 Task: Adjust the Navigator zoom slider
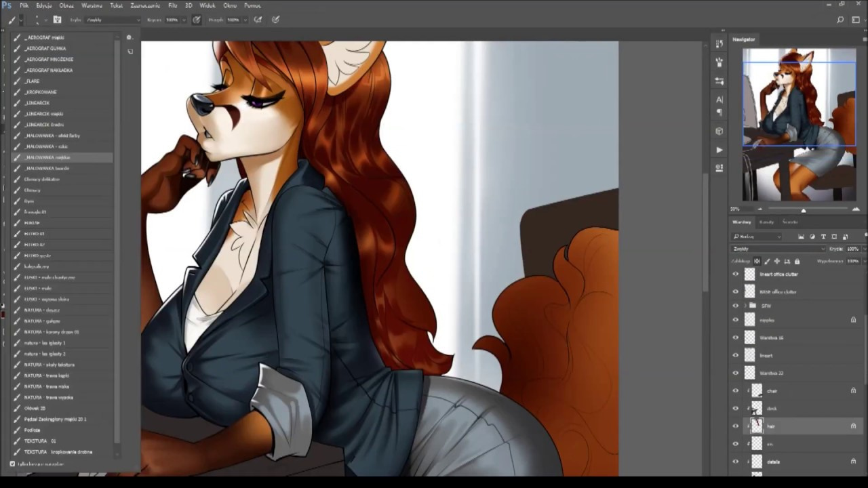pyautogui.click(x=804, y=209)
